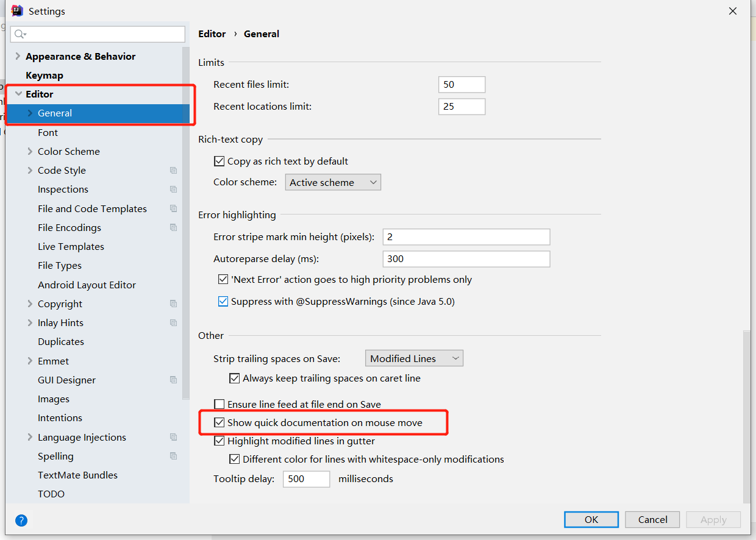This screenshot has width=756, height=540.
Task: Open the Color scheme Active scheme dropdown
Action: [x=333, y=182]
